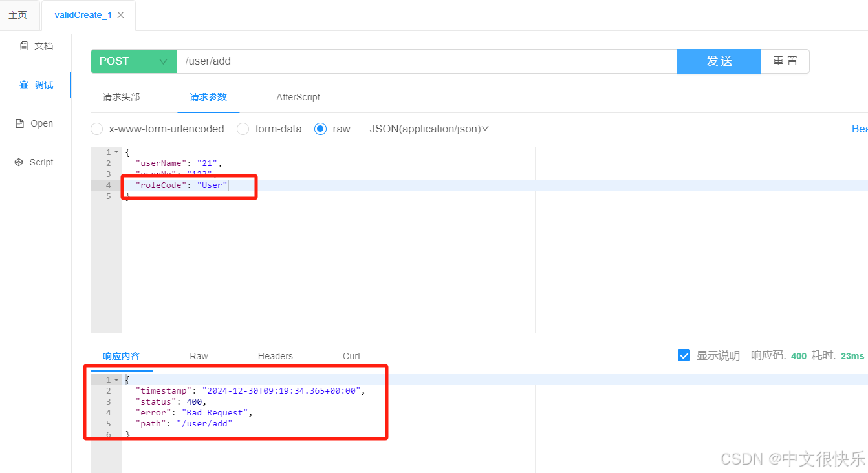Switch to the Headers response tab

pyautogui.click(x=276, y=356)
